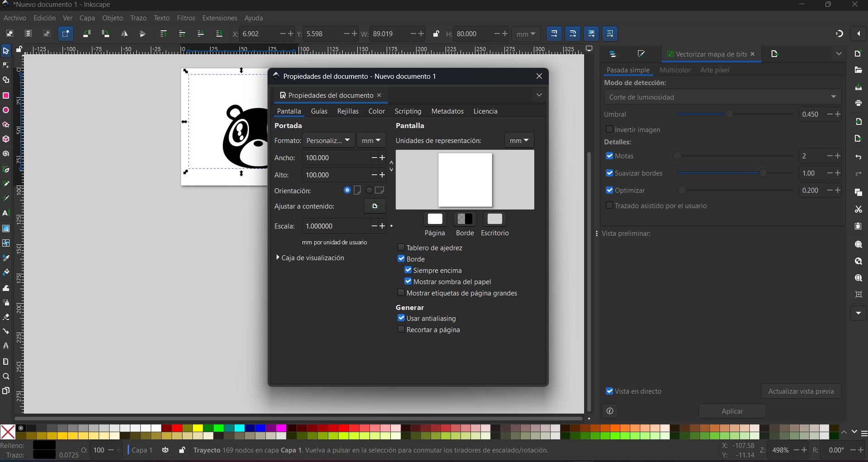This screenshot has height=462, width=868.
Task: Enable Mostrar etiquetas de página grandes
Action: [x=401, y=293]
